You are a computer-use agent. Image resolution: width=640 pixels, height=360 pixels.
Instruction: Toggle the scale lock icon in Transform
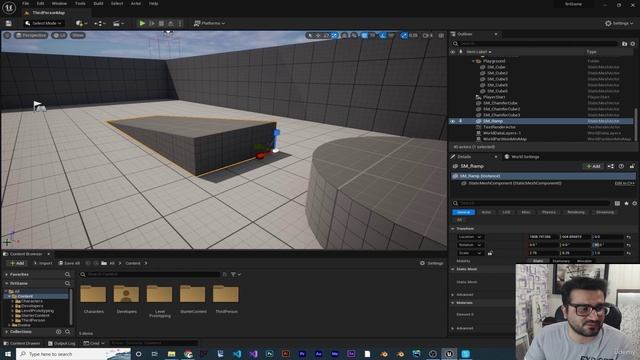click(x=490, y=253)
